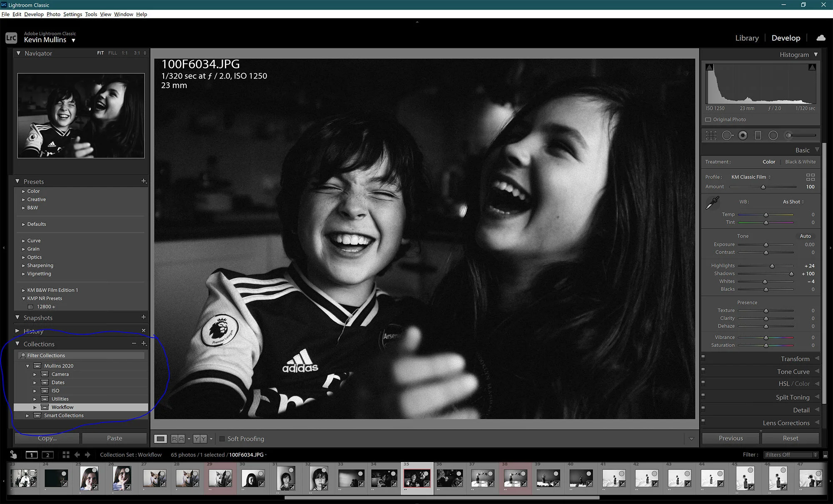
Task: Enable Soft Proofing
Action: pos(223,438)
